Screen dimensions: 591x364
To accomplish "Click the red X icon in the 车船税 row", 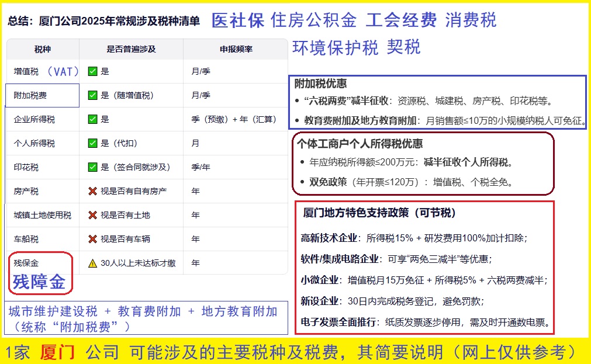I will point(92,239).
